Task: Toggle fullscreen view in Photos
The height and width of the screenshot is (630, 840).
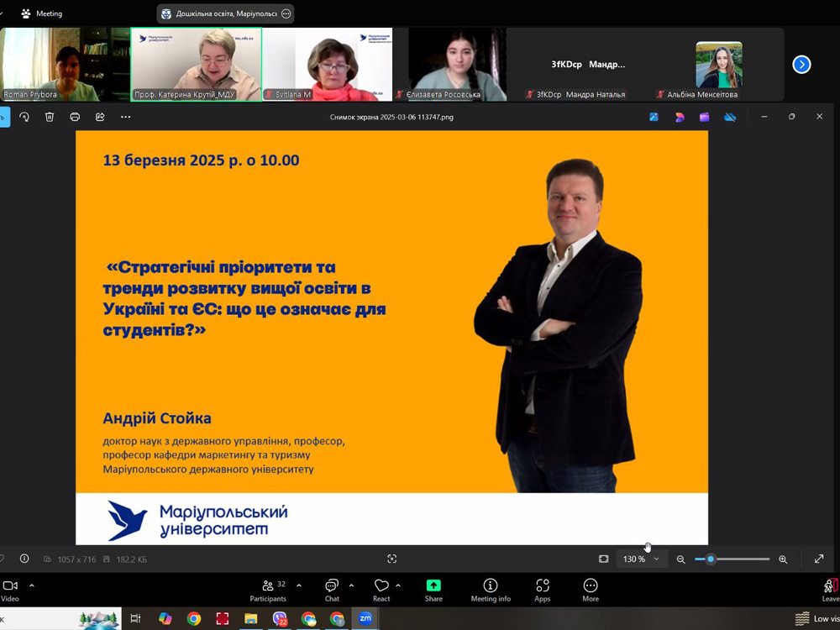Action: click(x=819, y=559)
